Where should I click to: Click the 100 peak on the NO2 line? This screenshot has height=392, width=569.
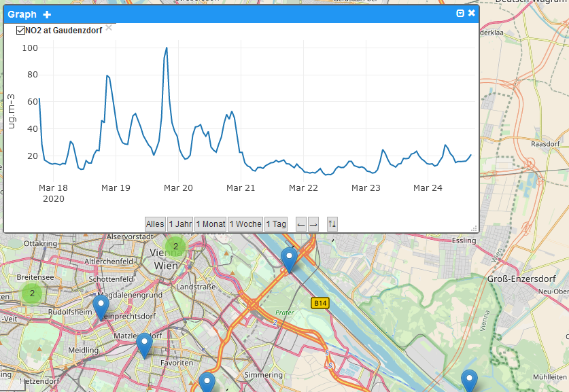tap(167, 48)
